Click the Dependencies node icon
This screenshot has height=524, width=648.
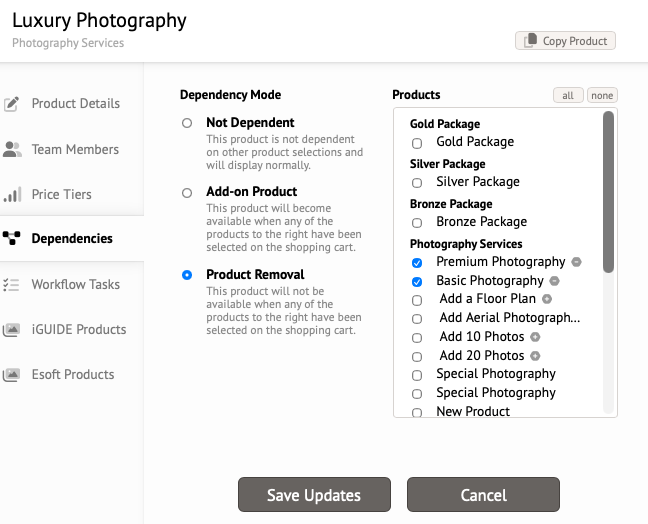(12, 238)
